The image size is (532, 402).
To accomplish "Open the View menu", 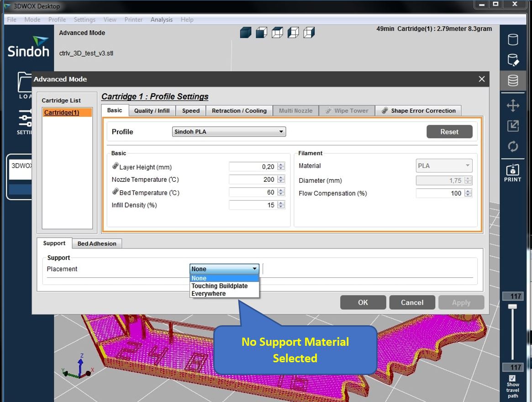I will click(x=110, y=20).
